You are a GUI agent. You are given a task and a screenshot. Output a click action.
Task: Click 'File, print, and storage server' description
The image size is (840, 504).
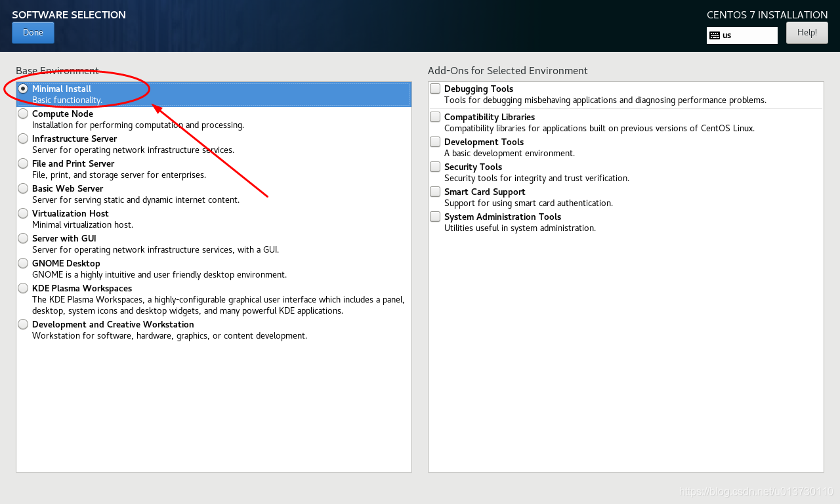[x=119, y=175]
